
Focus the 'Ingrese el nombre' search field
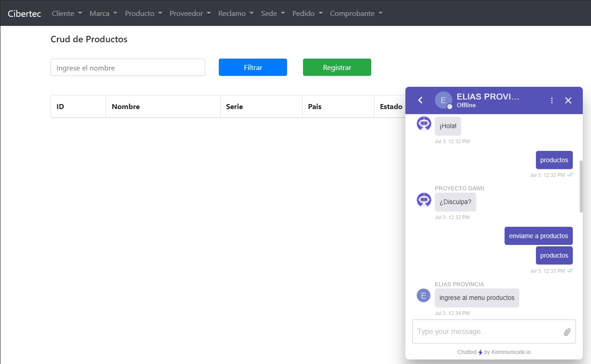click(128, 68)
